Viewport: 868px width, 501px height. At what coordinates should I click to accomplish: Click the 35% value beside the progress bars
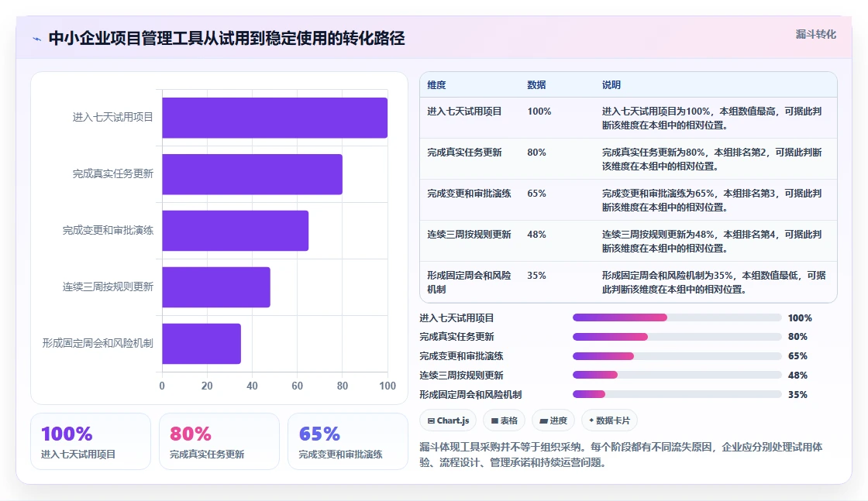797,395
